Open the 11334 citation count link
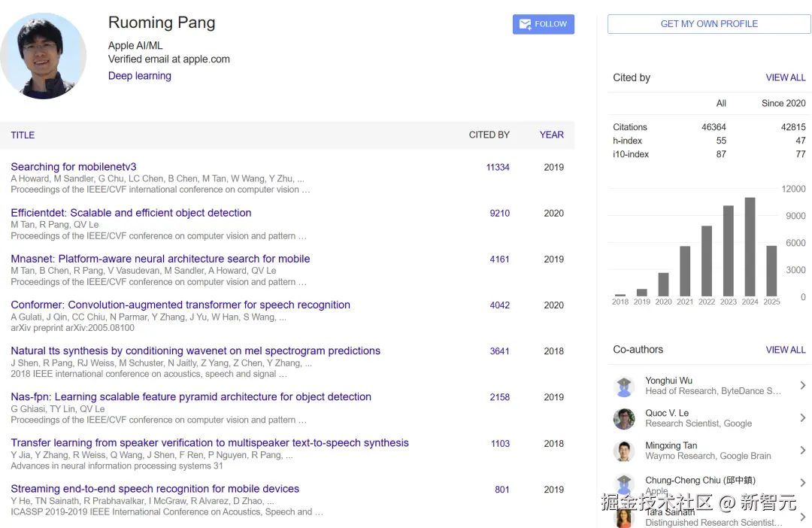 click(498, 168)
